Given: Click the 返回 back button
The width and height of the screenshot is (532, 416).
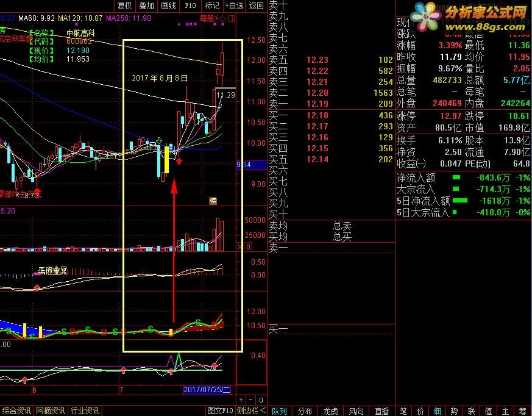Looking at the screenshot, I should 256,5.
